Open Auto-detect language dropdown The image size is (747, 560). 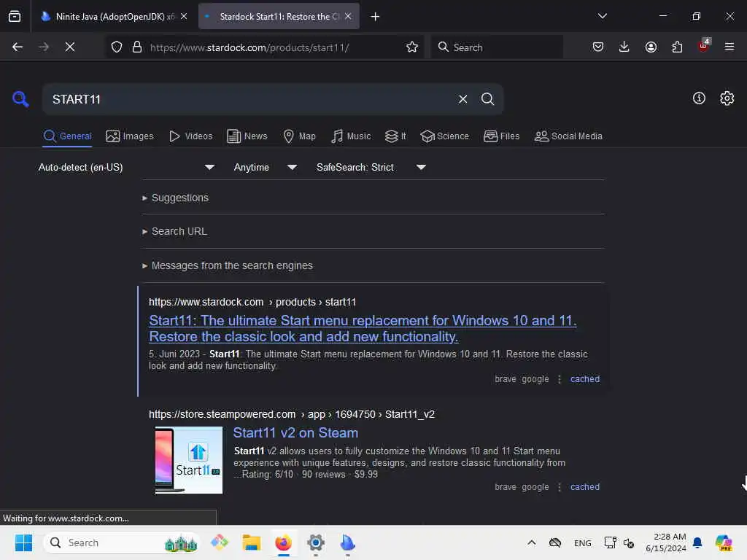[126, 167]
